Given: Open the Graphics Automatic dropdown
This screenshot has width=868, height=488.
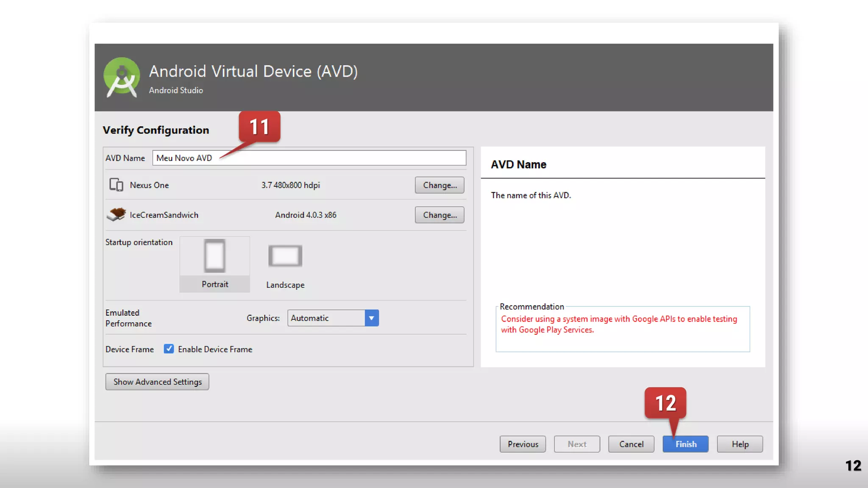Looking at the screenshot, I should [x=326, y=318].
